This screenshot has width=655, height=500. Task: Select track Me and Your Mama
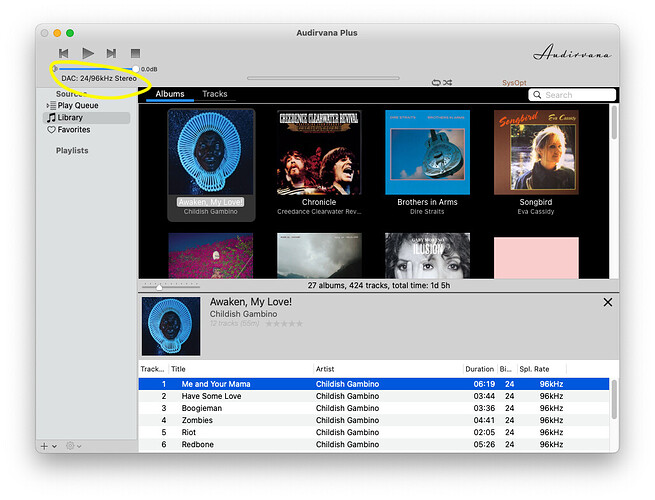(374, 384)
